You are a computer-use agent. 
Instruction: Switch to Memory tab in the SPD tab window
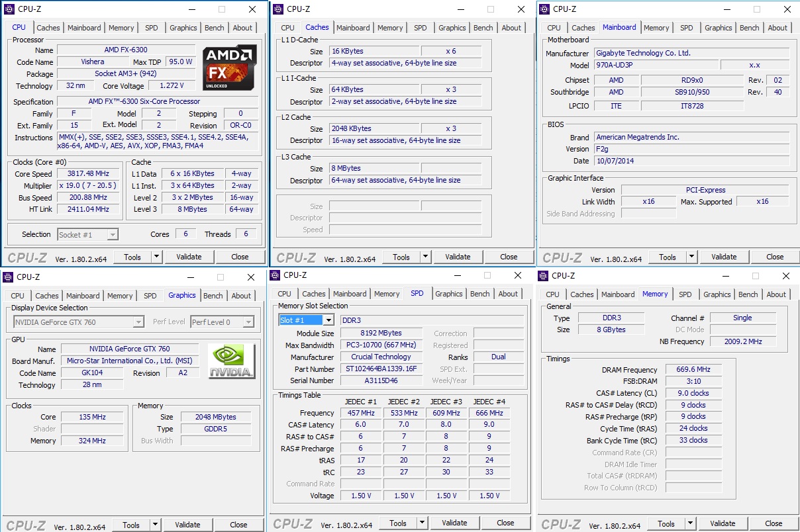pyautogui.click(x=387, y=294)
